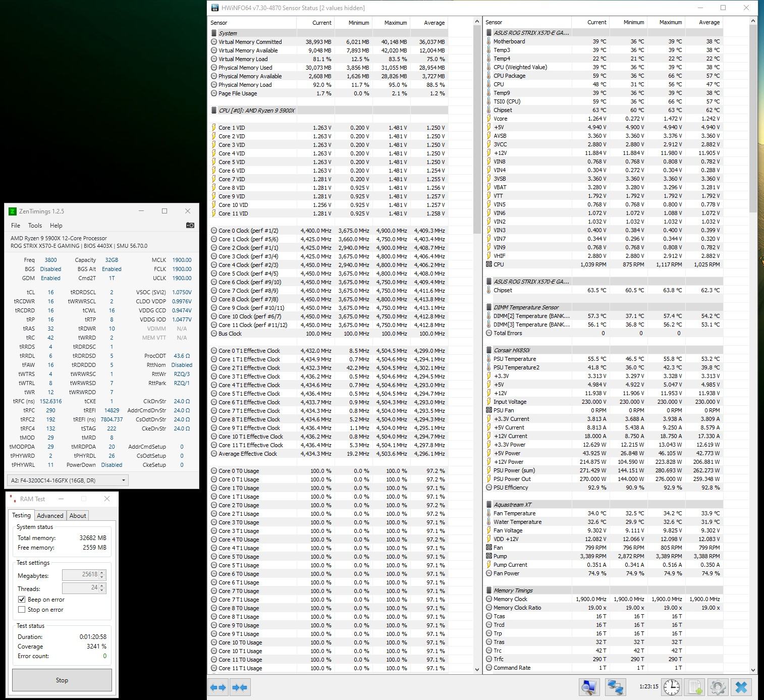Viewport: 764px width, 700px height.
Task: Open the ZenTimings Help menu
Action: point(56,226)
